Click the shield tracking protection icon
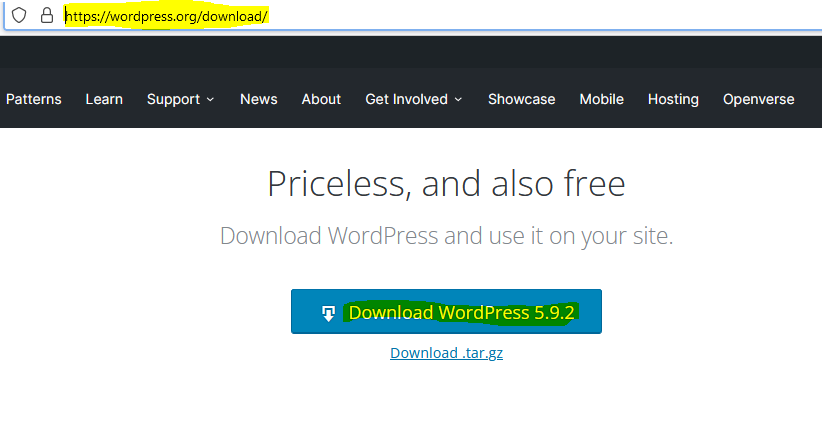This screenshot has height=437, width=822. (19, 15)
